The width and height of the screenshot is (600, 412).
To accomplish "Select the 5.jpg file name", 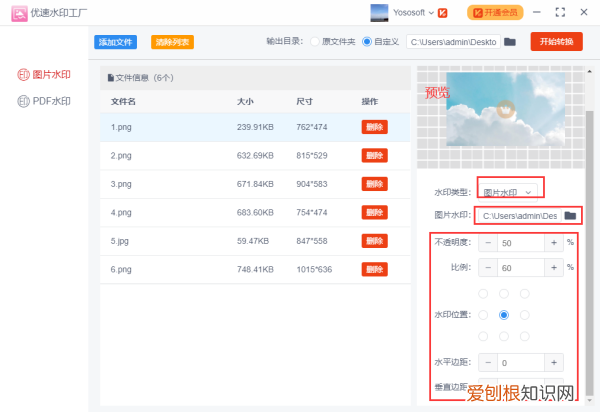I will coord(119,241).
